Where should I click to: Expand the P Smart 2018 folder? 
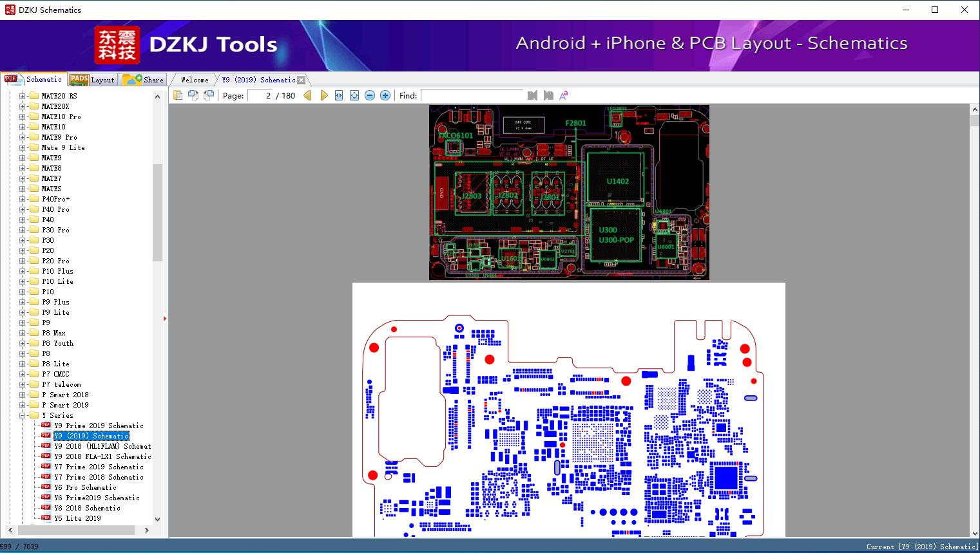point(22,395)
